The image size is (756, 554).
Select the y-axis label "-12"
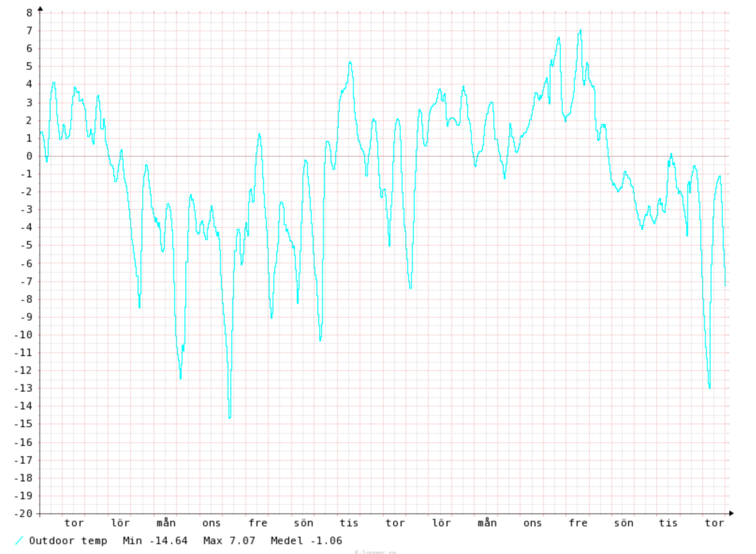(23, 371)
